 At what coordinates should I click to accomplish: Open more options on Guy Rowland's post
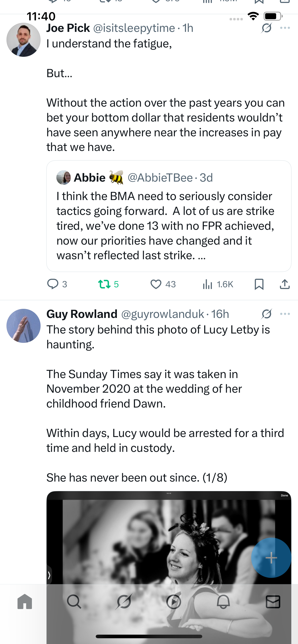(285, 314)
